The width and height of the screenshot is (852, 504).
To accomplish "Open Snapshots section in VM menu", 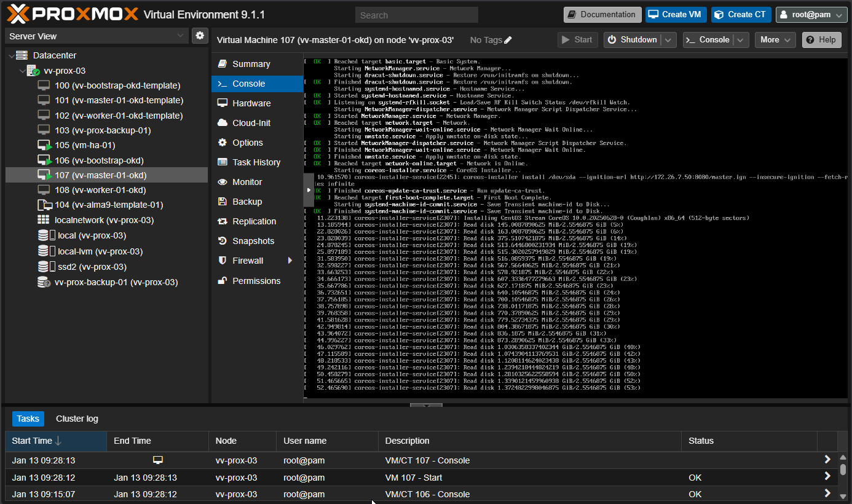I will (253, 241).
